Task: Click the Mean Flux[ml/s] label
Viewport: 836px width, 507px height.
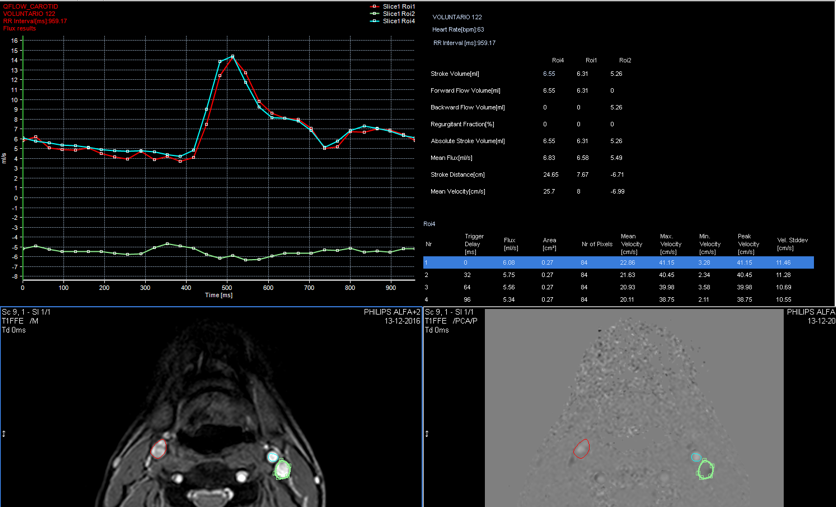Action: click(x=451, y=158)
